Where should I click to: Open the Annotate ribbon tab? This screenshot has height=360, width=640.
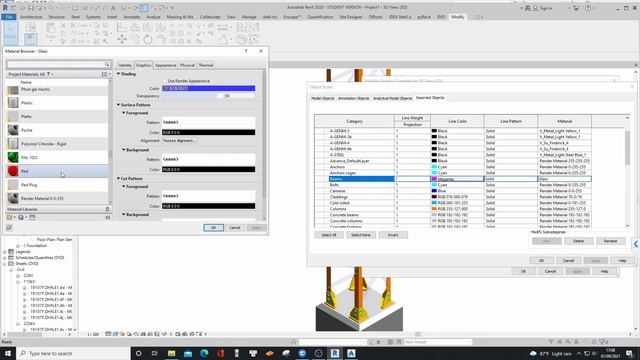pos(131,17)
